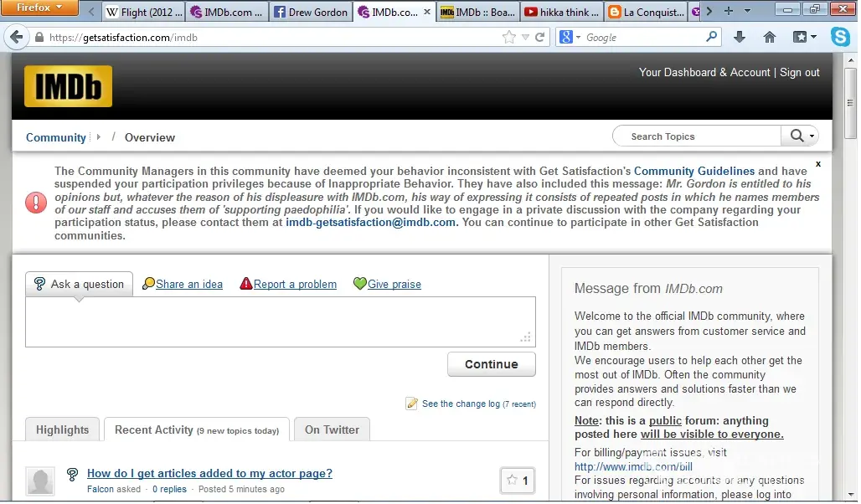Switch to the hikka think YouTube tab
The image size is (861, 504).
(562, 12)
